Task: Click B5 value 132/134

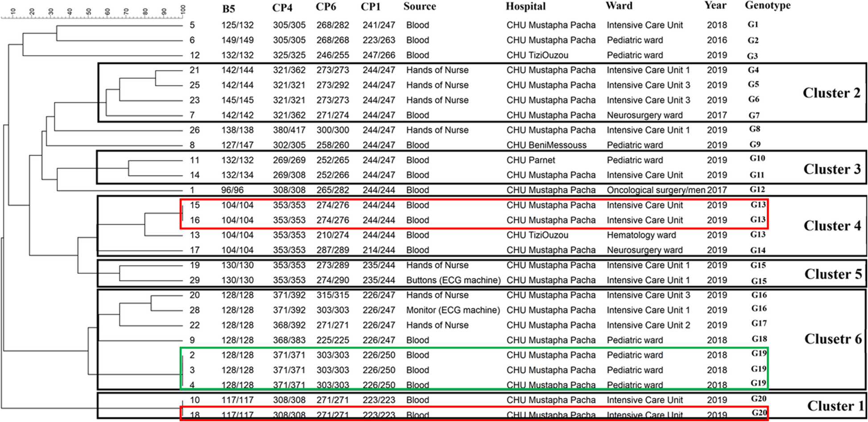Action: point(238,175)
